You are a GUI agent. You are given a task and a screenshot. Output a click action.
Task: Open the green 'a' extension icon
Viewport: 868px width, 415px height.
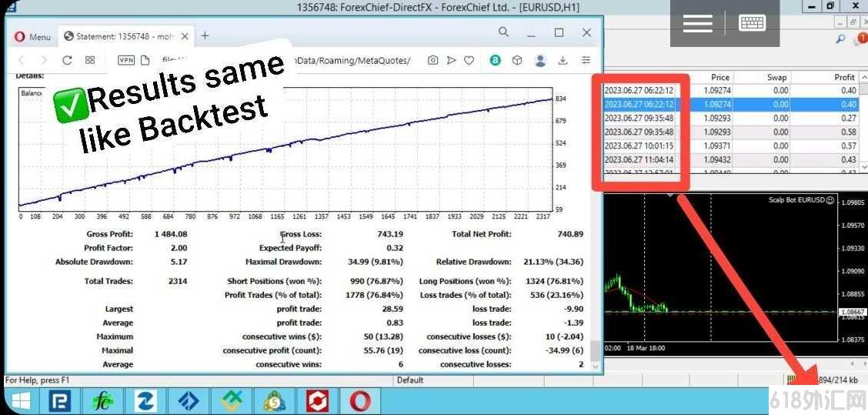tap(496, 60)
